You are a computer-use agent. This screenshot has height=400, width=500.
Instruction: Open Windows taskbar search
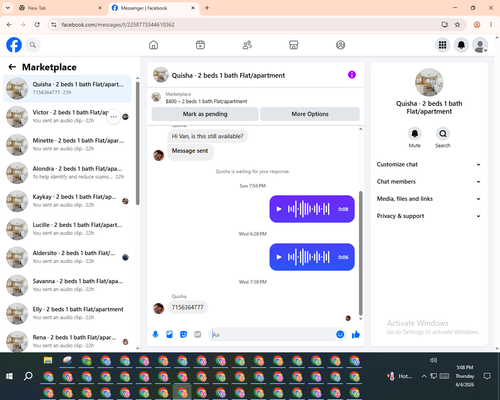click(x=28, y=376)
